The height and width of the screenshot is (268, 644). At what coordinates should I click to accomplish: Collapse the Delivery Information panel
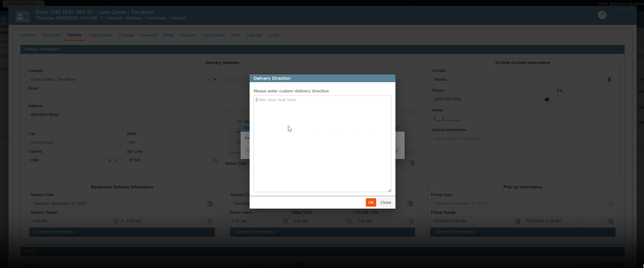(x=618, y=49)
